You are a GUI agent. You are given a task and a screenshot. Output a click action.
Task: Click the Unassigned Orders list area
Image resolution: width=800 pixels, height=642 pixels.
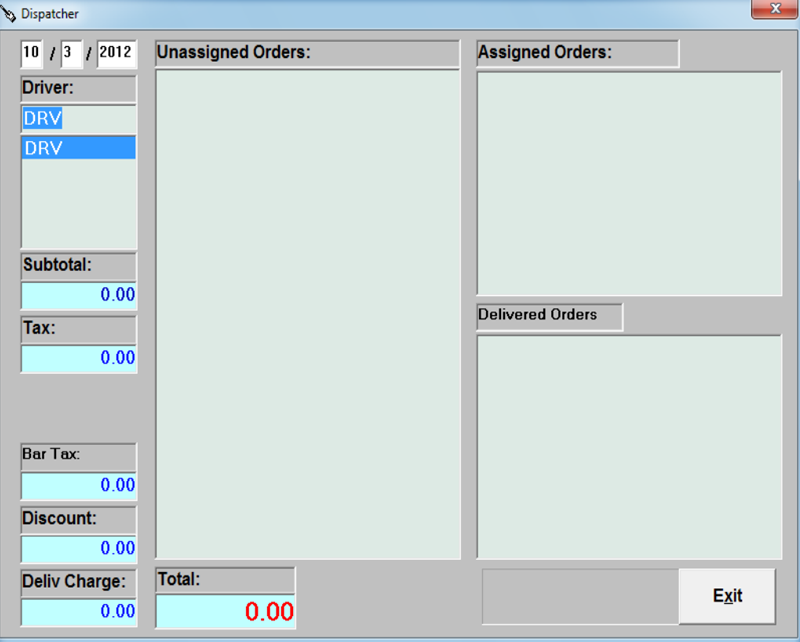(x=308, y=314)
